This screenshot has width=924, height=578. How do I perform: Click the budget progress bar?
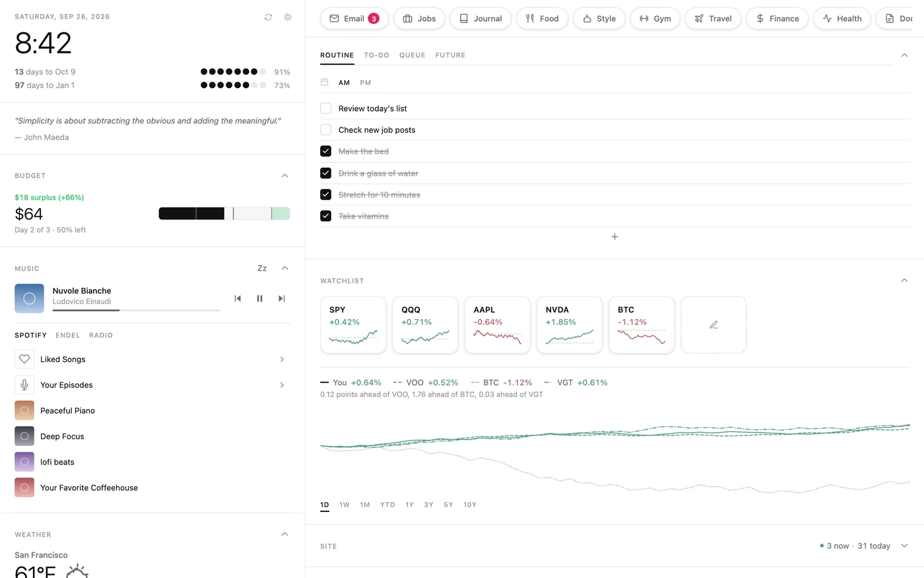[224, 213]
